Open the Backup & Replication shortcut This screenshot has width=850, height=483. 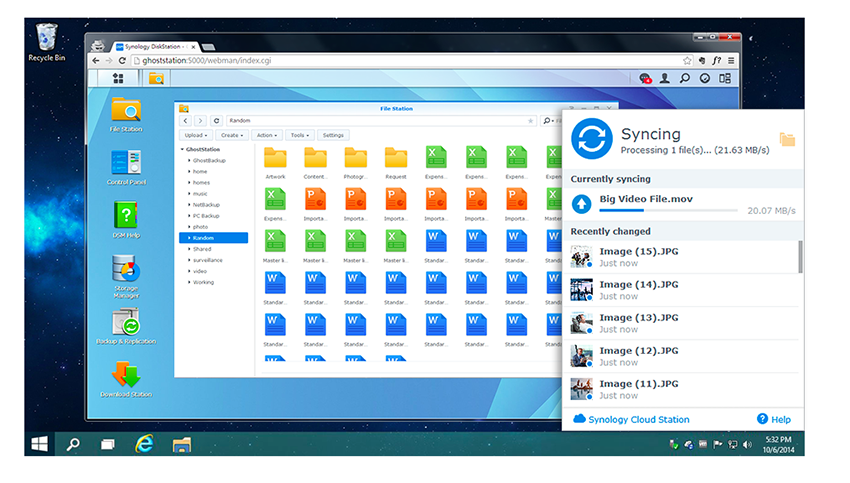(x=126, y=326)
